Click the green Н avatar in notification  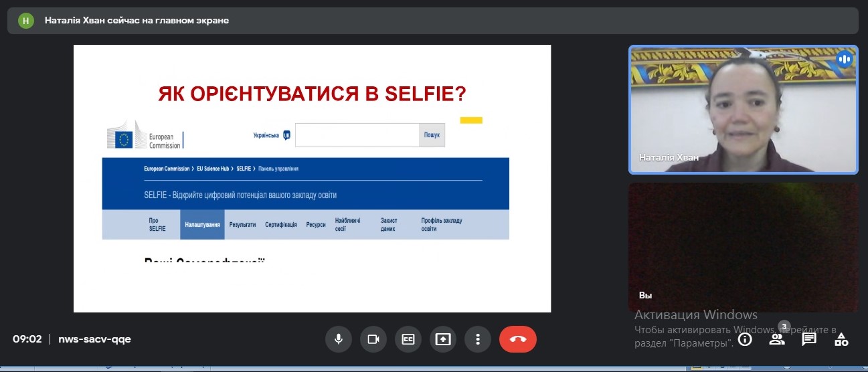pos(26,21)
